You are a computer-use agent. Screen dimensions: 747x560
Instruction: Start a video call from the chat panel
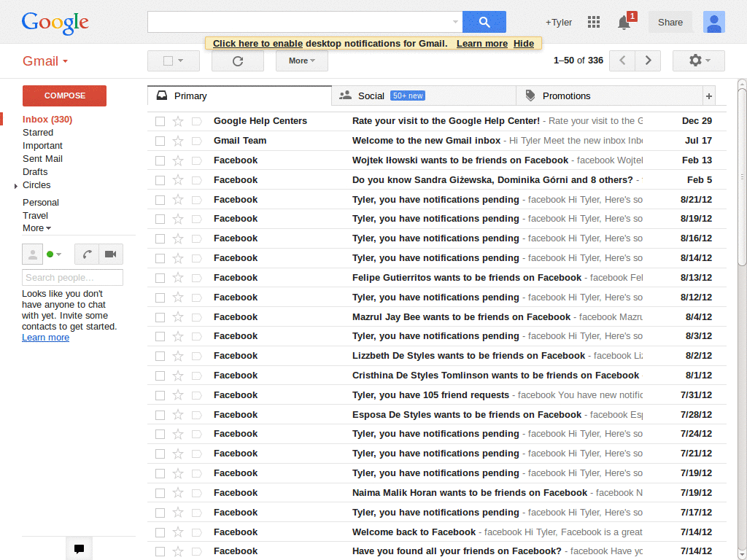click(x=110, y=254)
